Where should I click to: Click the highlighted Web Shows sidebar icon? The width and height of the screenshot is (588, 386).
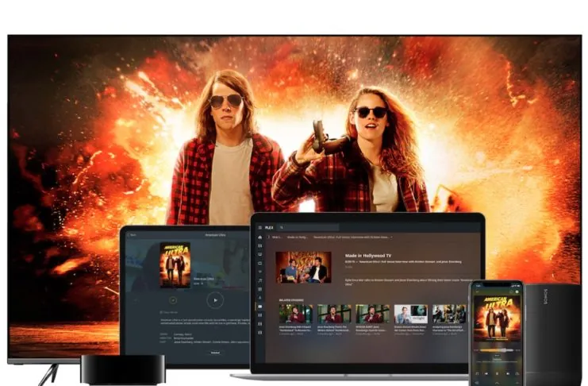pos(259,307)
